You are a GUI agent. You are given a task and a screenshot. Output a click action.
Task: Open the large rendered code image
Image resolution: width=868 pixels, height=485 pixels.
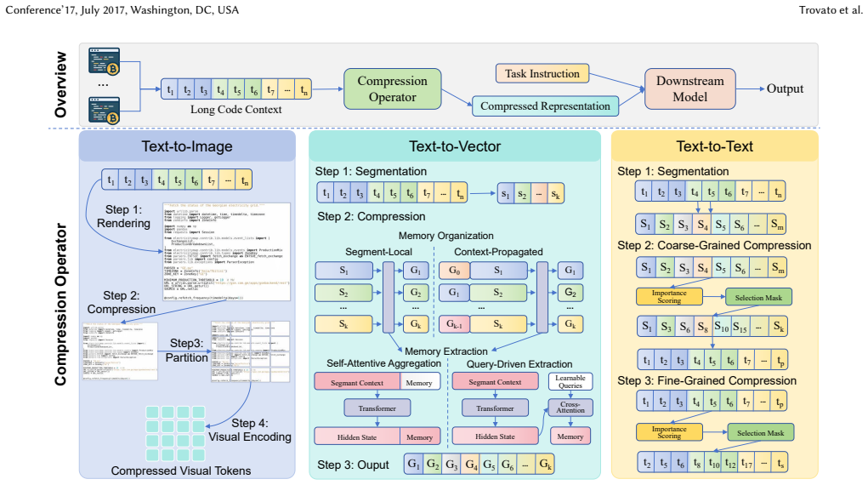click(x=226, y=252)
